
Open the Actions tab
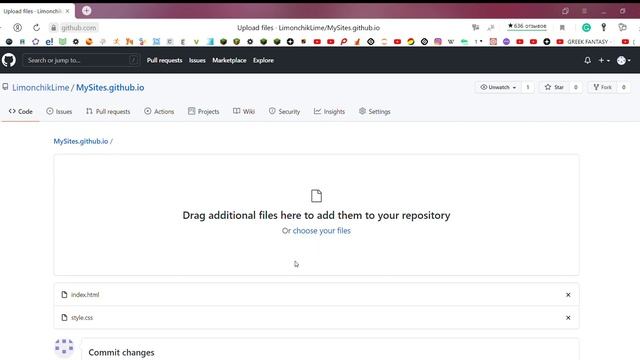[x=159, y=111]
